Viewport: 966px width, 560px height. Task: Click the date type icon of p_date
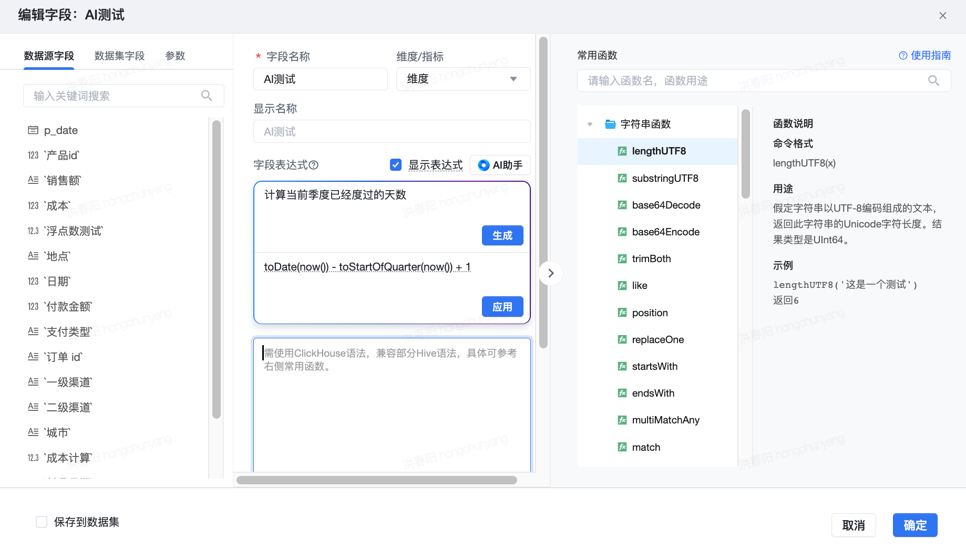click(x=33, y=130)
